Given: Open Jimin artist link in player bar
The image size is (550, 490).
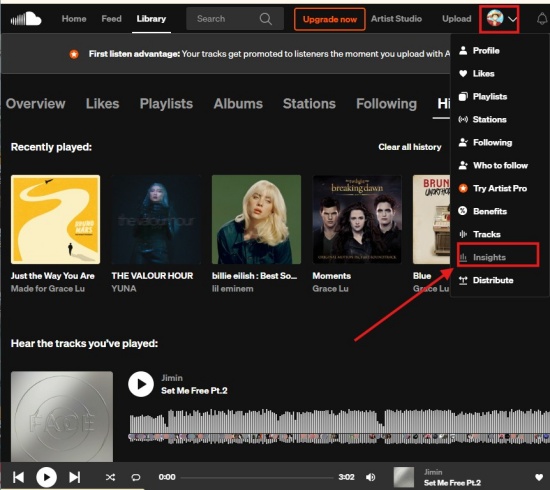Looking at the screenshot, I should (x=433, y=472).
